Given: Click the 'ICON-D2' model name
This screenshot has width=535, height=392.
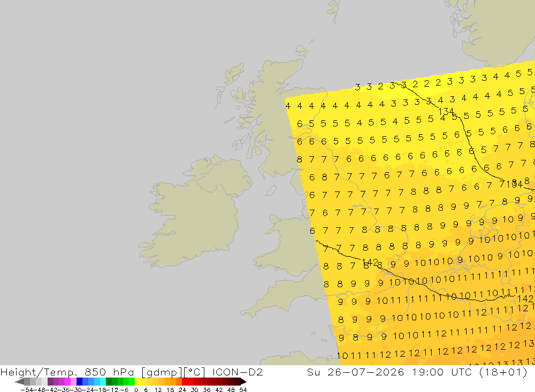Looking at the screenshot, I should [238, 372].
